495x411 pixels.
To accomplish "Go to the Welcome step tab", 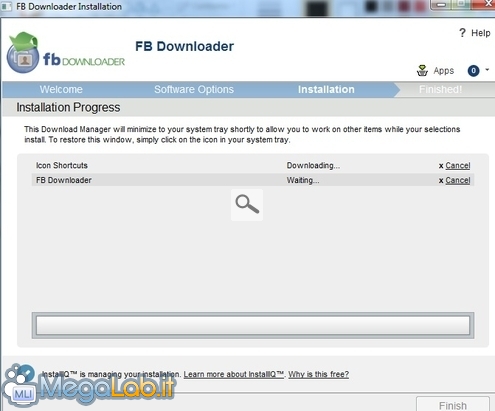I will [x=61, y=89].
